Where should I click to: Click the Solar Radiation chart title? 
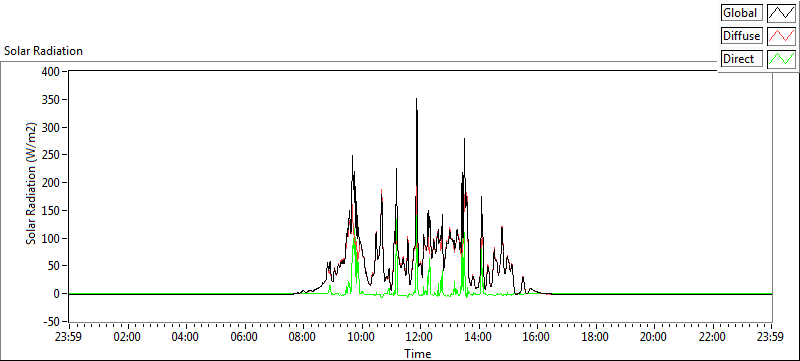tap(43, 51)
